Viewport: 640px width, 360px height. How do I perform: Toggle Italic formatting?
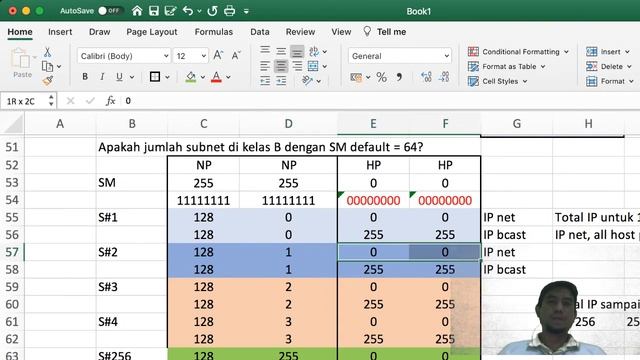pos(102,77)
